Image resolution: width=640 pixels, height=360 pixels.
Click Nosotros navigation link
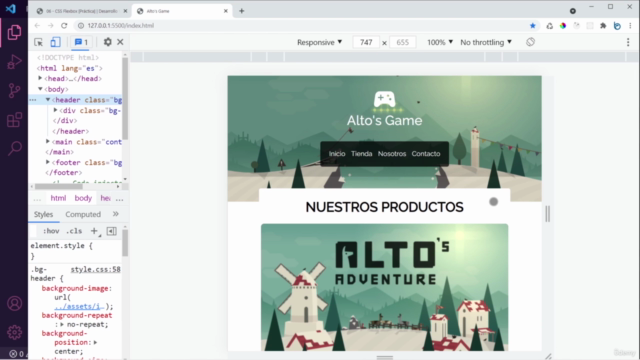[392, 154]
